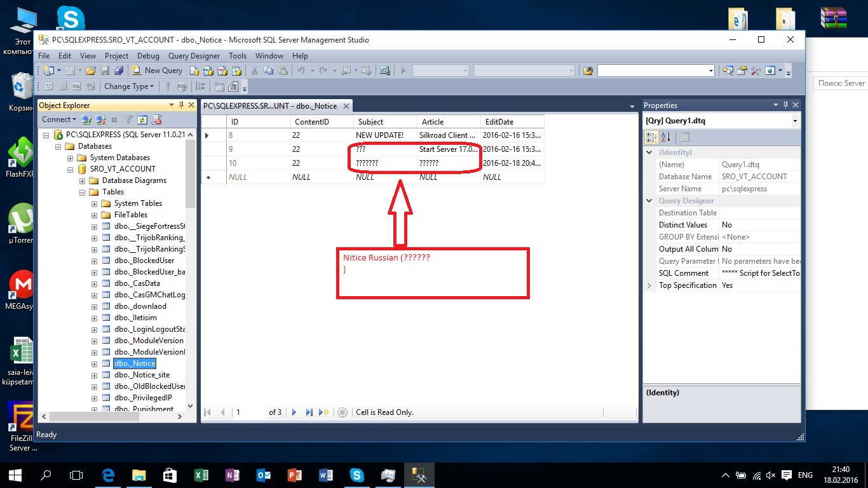Close the dbo._Notice document tab
868x488 pixels.
(x=345, y=106)
